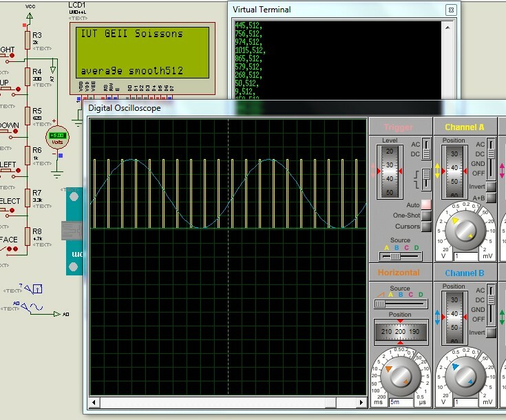506x420 pixels.
Task: Close the Virtual Terminal window
Action: (x=450, y=10)
